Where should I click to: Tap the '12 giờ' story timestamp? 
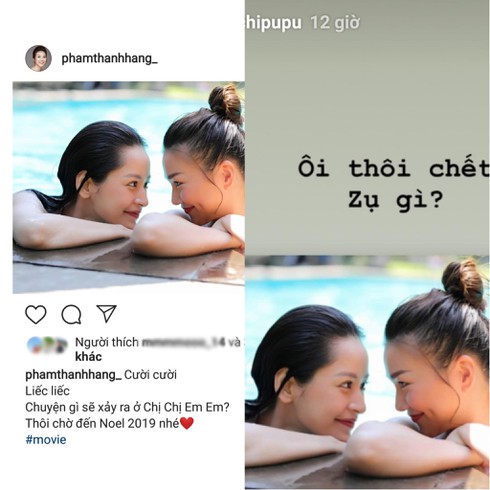335,23
